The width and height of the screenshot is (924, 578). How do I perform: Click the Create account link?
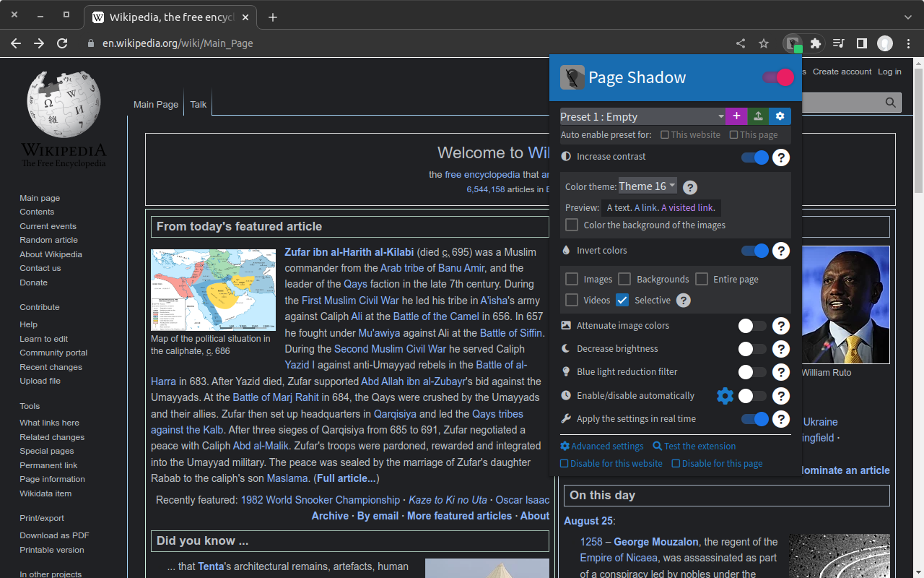(x=842, y=72)
